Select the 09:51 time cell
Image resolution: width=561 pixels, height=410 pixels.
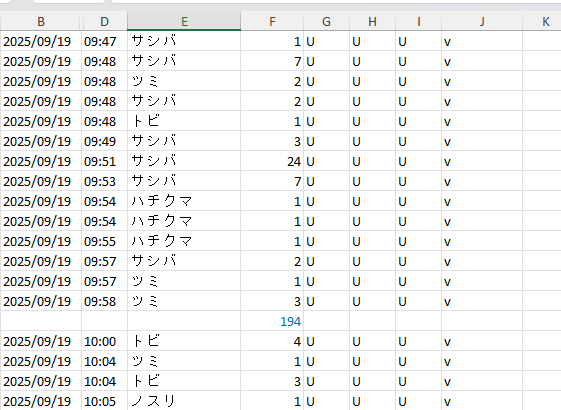(104, 161)
